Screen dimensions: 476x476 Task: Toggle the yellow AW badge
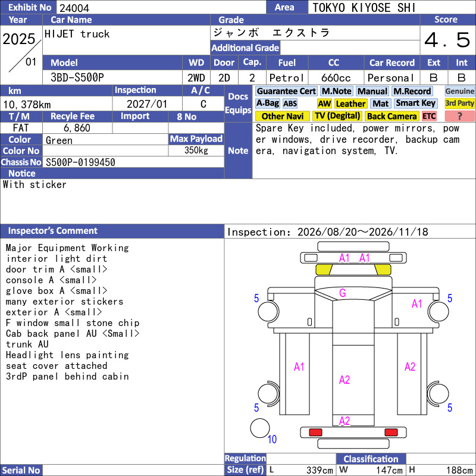tap(324, 104)
